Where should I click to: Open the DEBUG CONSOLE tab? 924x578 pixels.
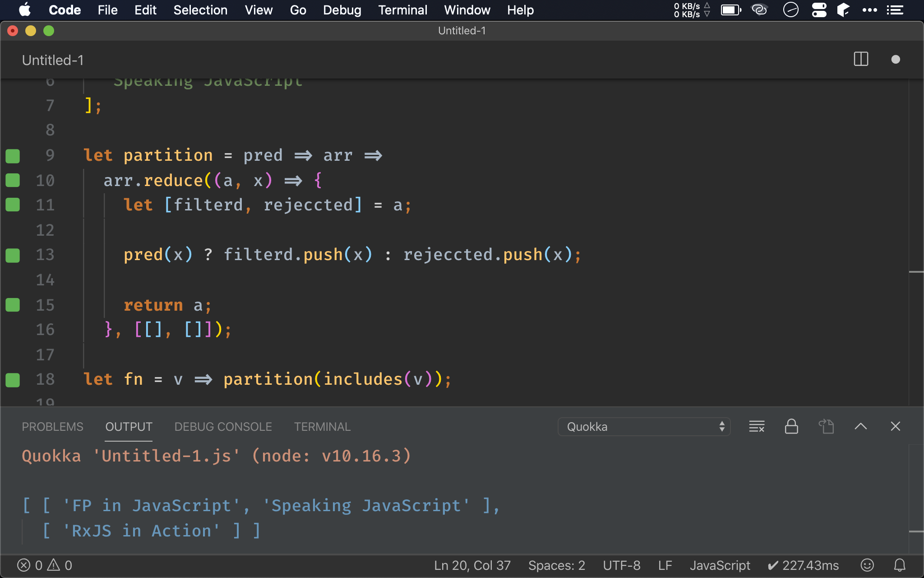[223, 427]
